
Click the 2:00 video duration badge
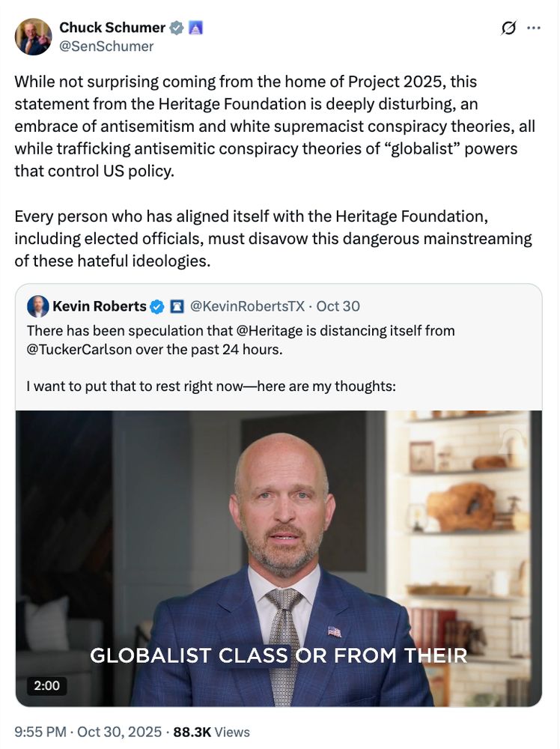[47, 685]
